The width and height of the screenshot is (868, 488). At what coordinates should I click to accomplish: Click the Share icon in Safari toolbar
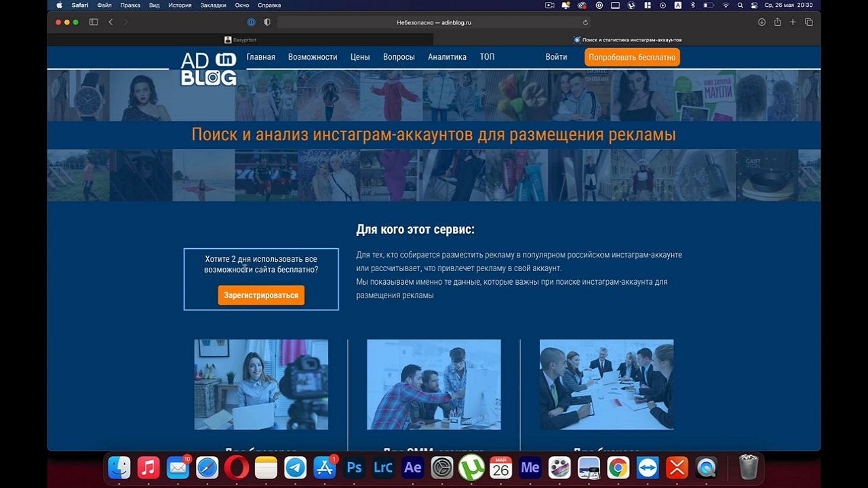click(x=777, y=22)
